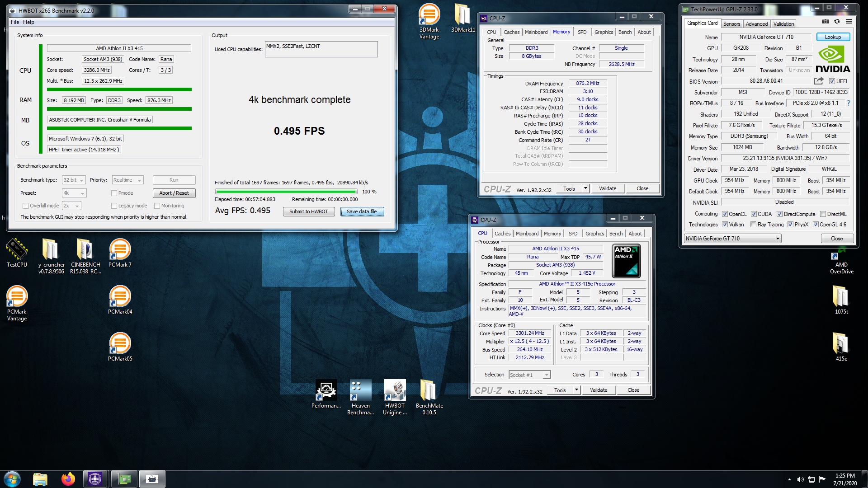Screen dimensions: 868x488
Task: Expand Tools dropdown arrow in lower CPU-Z window
Action: coord(576,390)
